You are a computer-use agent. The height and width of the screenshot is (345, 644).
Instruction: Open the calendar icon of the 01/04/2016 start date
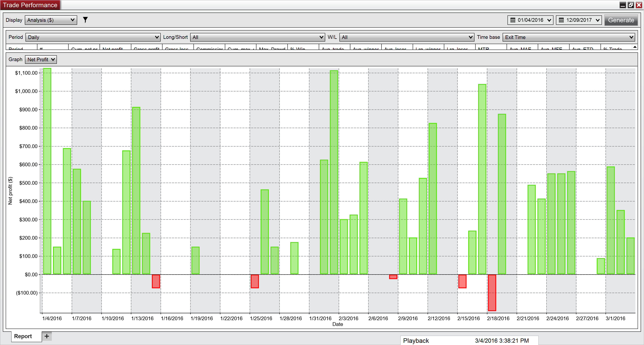click(x=513, y=20)
